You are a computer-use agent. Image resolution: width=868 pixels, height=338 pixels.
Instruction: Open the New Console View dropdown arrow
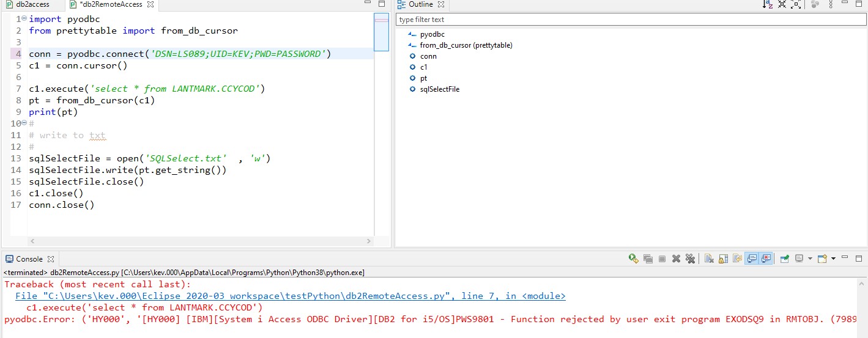coord(833,259)
